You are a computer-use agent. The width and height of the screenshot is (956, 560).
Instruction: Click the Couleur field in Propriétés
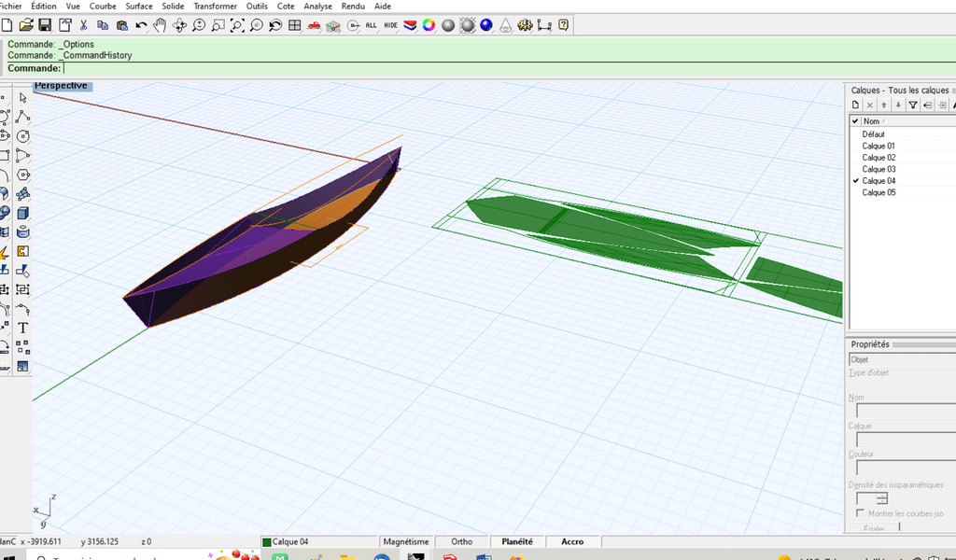point(906,468)
